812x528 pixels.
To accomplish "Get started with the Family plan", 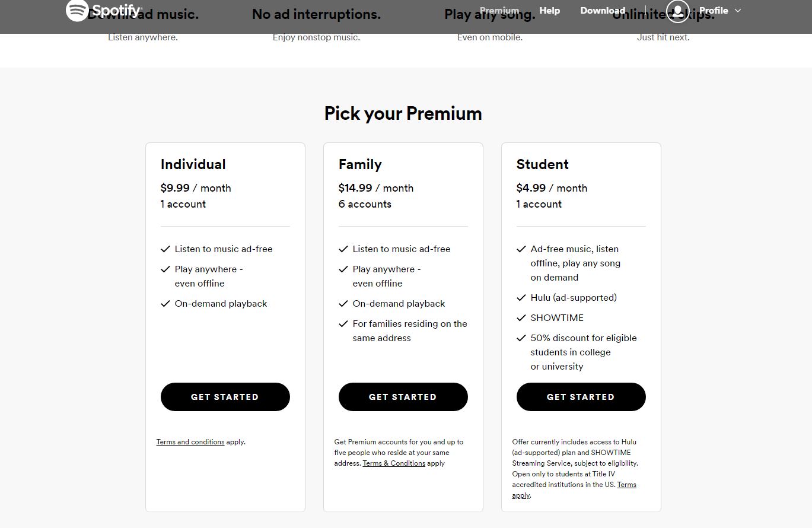I will click(x=403, y=397).
